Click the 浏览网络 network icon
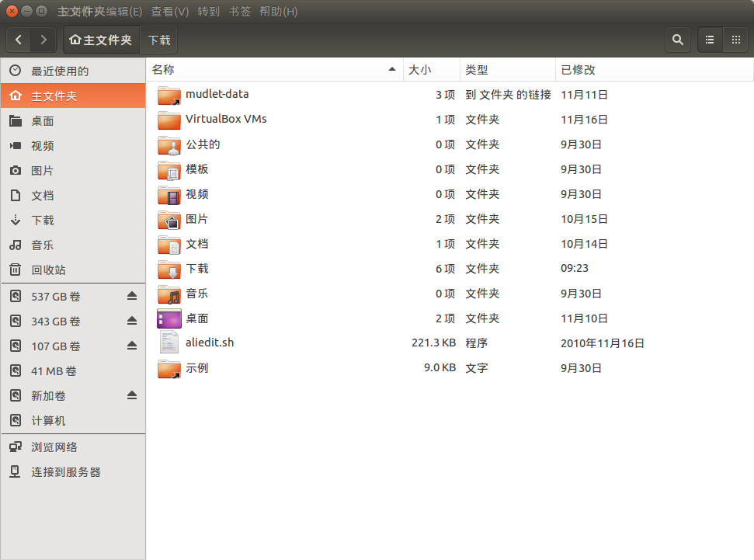The height and width of the screenshot is (560, 754). click(16, 447)
